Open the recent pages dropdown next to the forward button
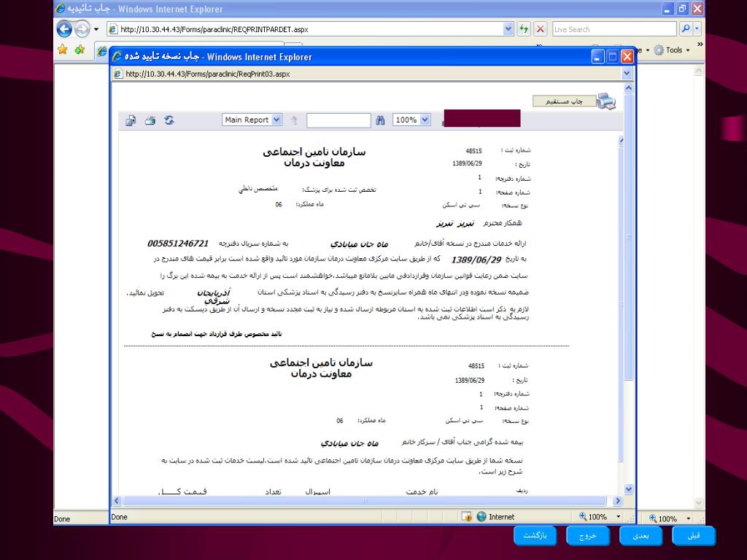747x560 pixels. coord(96,29)
